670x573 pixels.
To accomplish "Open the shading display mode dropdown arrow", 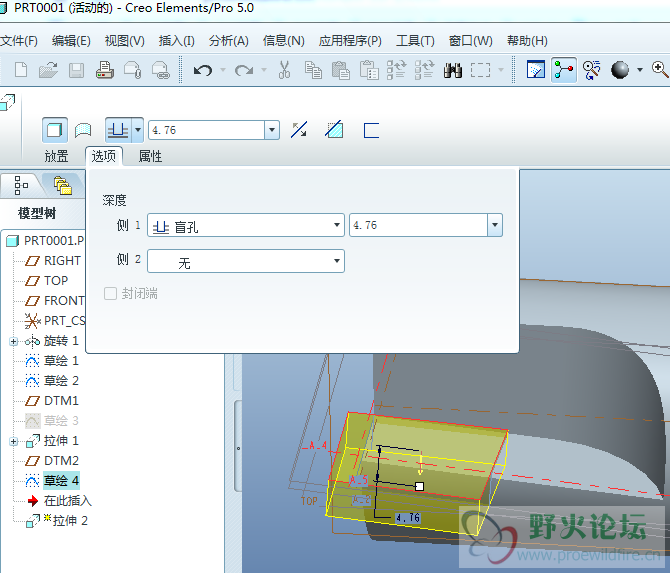I will (639, 70).
